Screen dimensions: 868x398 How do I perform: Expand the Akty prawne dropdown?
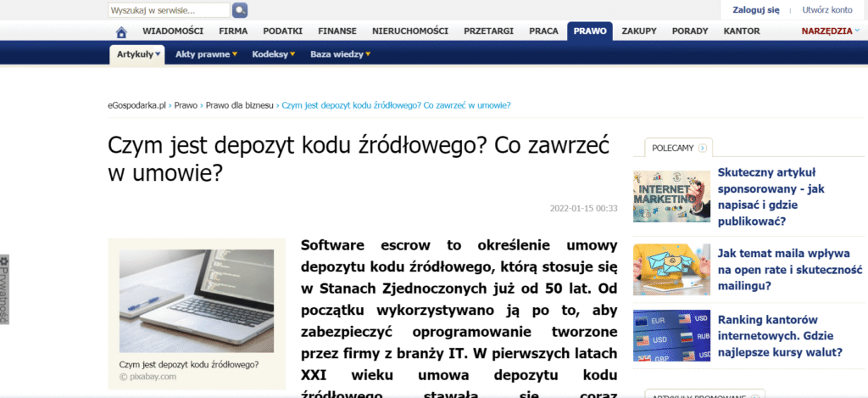tap(205, 54)
